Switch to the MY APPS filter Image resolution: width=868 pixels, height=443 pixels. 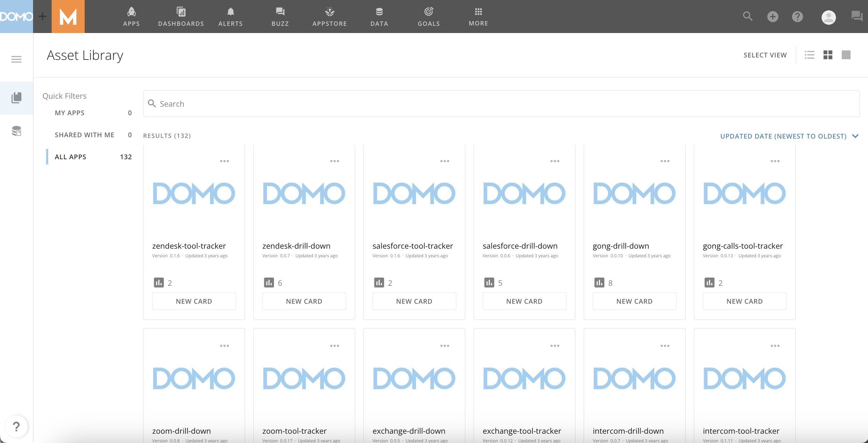tap(70, 112)
